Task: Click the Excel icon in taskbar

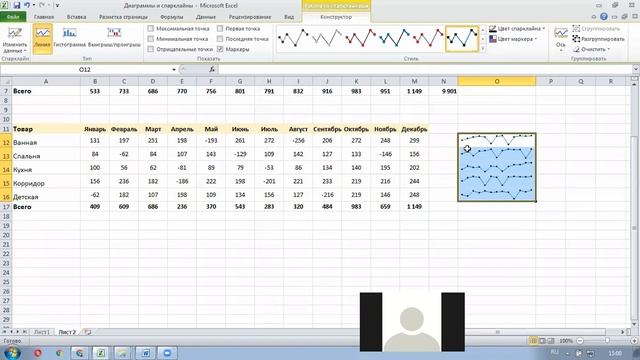Action: click(x=100, y=353)
